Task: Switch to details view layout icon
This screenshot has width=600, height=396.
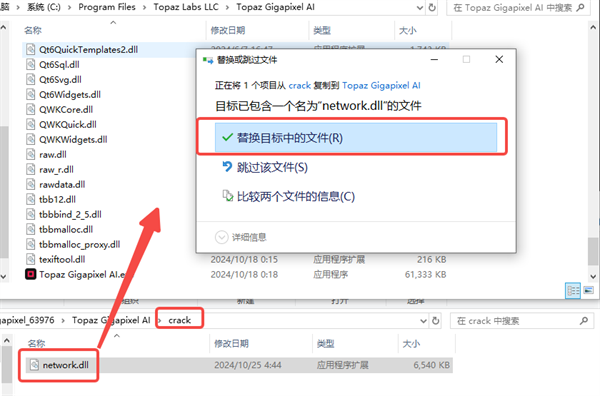Action: point(573,291)
